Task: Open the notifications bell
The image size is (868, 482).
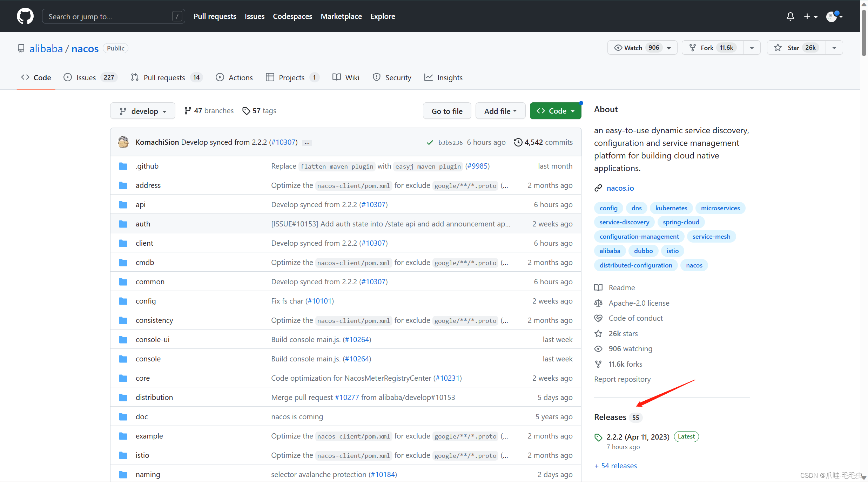Action: 790,16
